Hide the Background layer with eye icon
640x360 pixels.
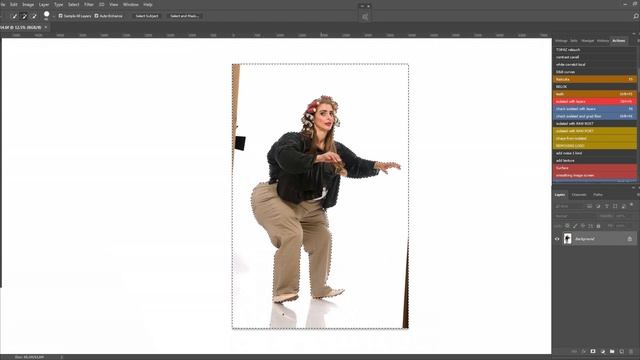pos(557,239)
